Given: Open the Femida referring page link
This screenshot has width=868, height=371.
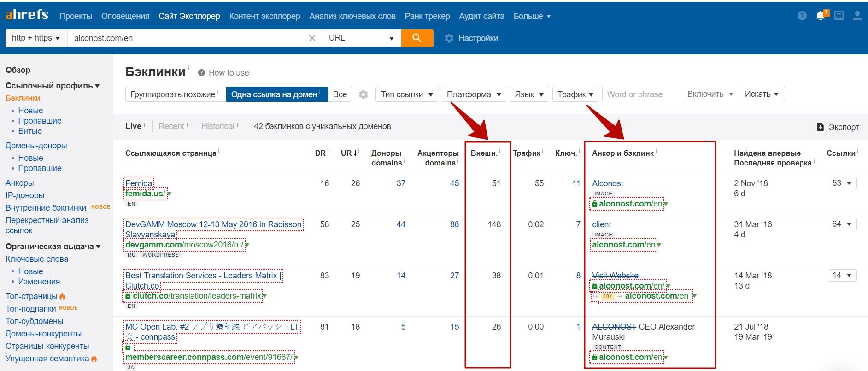Looking at the screenshot, I should [139, 183].
